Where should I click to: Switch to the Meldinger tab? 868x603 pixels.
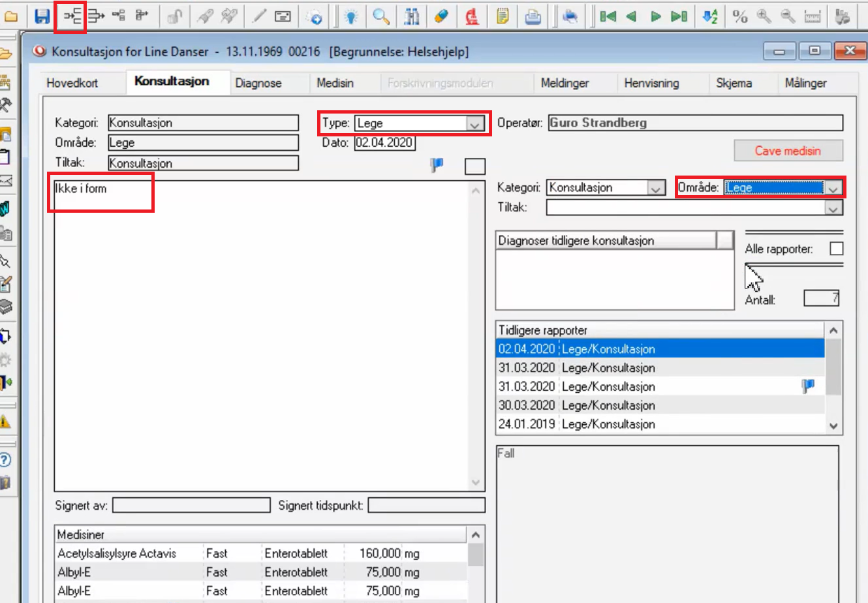point(565,83)
